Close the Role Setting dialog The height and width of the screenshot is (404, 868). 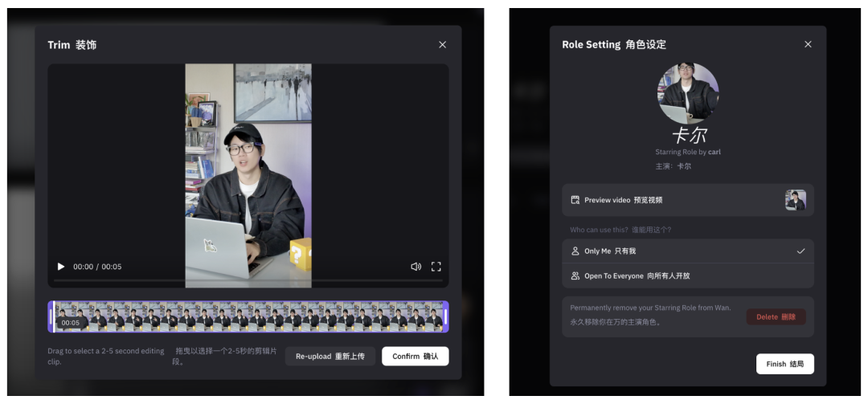point(808,44)
